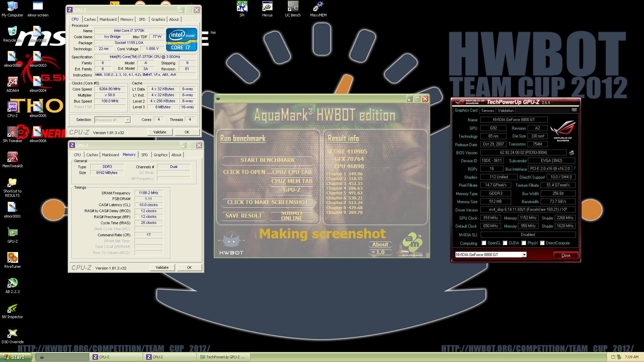This screenshot has height=362, width=644.
Task: Open My Computer desktop icon
Action: tap(12, 9)
